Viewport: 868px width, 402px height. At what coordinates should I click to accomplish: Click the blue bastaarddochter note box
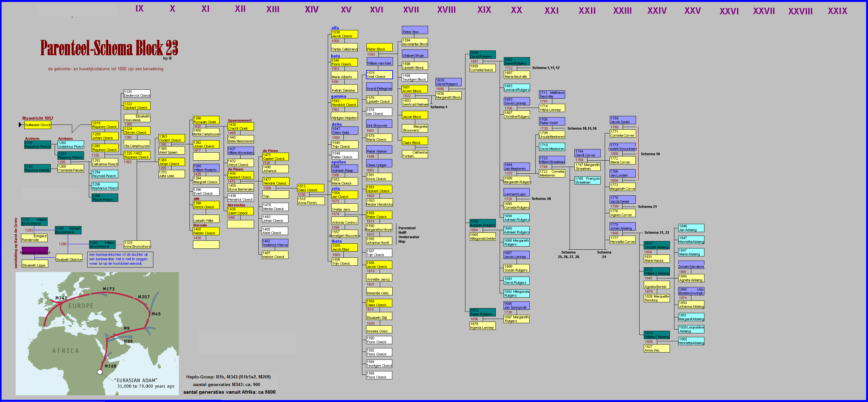120,259
